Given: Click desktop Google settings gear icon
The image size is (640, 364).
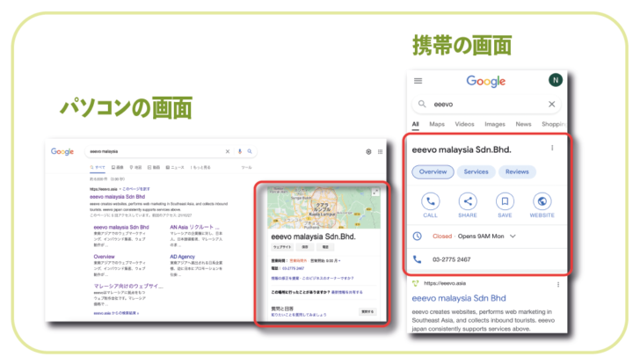Looking at the screenshot, I should [x=368, y=151].
